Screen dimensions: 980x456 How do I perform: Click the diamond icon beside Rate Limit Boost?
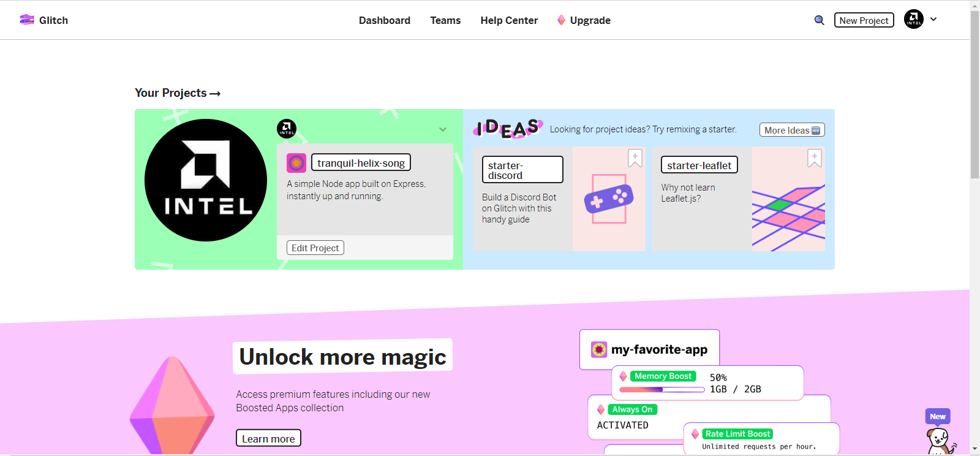pyautogui.click(x=695, y=434)
